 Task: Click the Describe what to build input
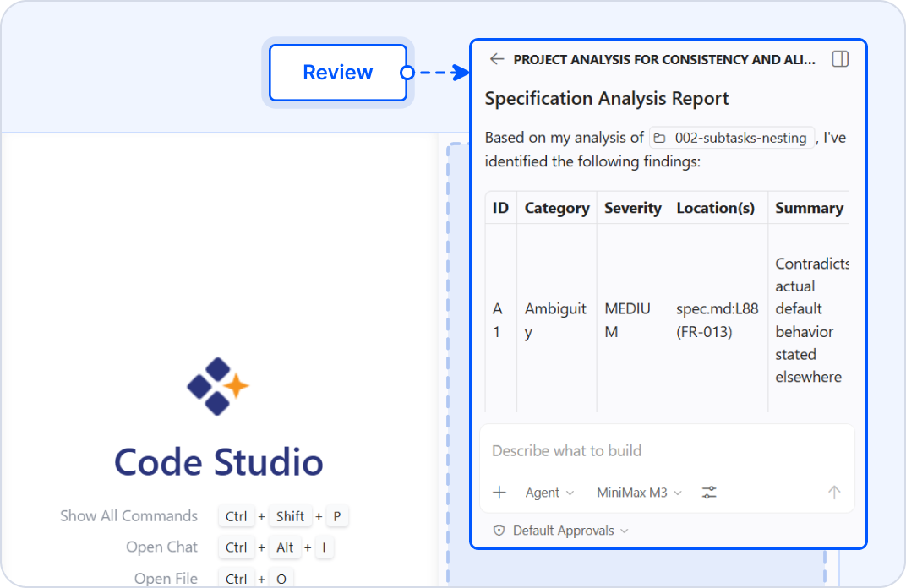[x=666, y=450]
